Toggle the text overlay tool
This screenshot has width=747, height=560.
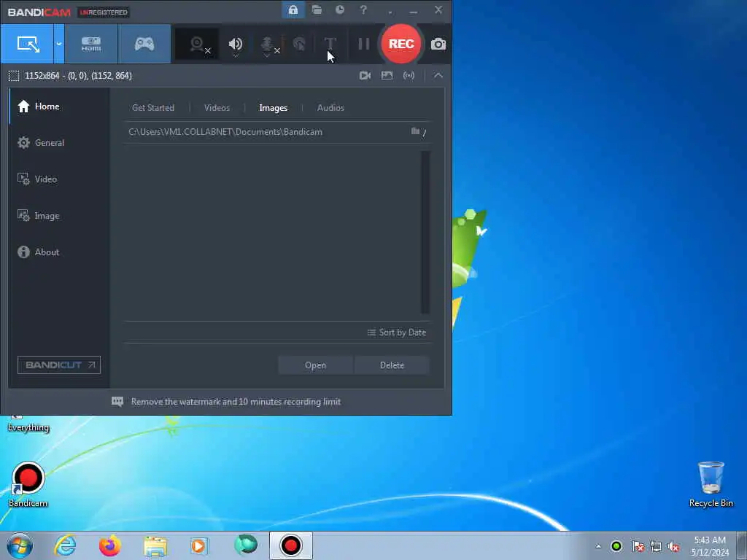point(330,44)
